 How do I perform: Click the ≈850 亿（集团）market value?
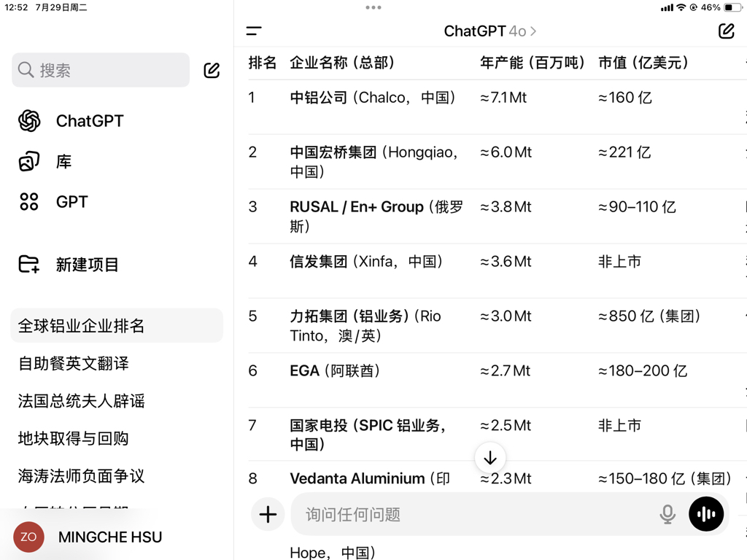(x=650, y=316)
